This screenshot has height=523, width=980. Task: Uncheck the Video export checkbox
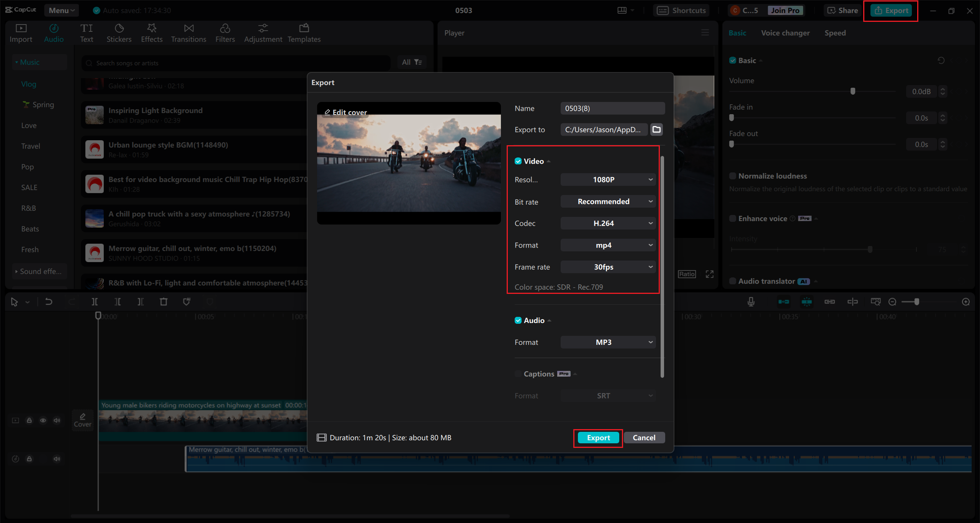click(x=518, y=161)
